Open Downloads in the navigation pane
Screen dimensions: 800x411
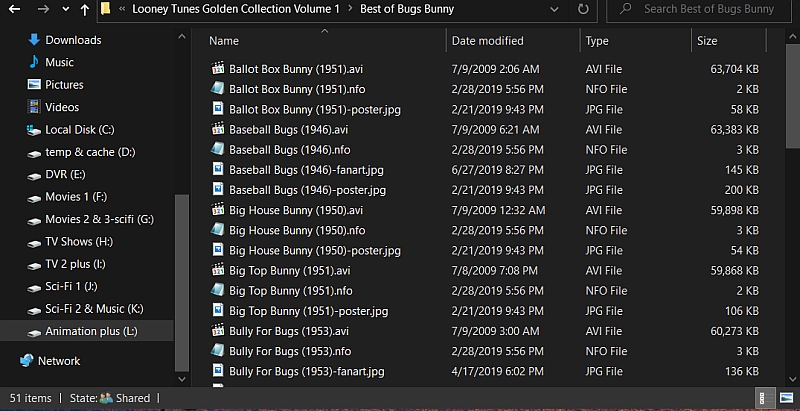coord(73,40)
